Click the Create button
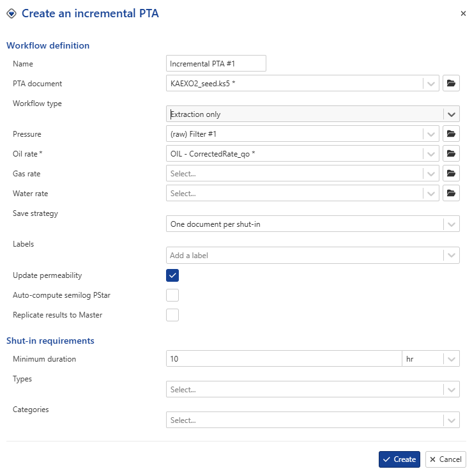 click(399, 459)
